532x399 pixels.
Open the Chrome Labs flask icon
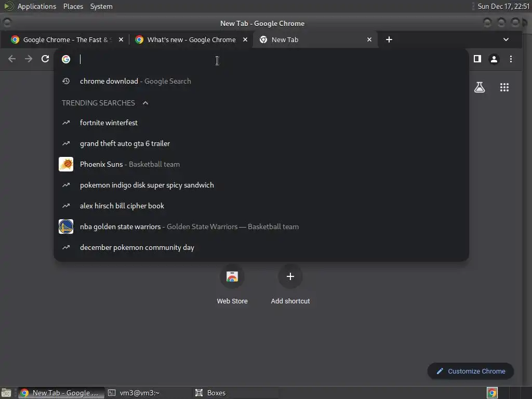(x=480, y=87)
